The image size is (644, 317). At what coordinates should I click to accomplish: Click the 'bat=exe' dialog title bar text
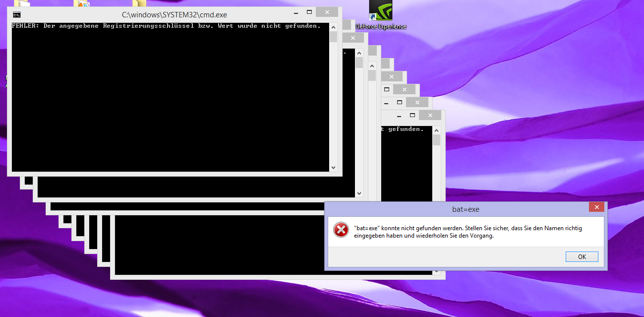[466, 209]
